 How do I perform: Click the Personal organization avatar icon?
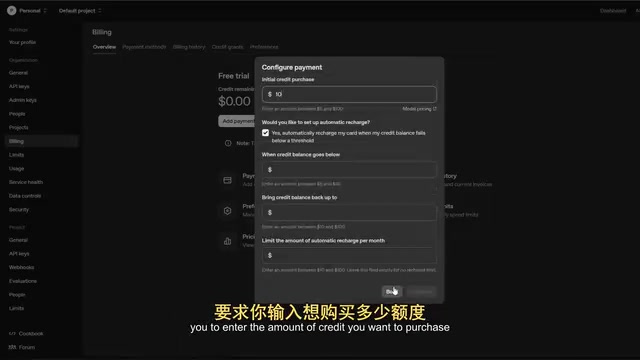[x=11, y=11]
